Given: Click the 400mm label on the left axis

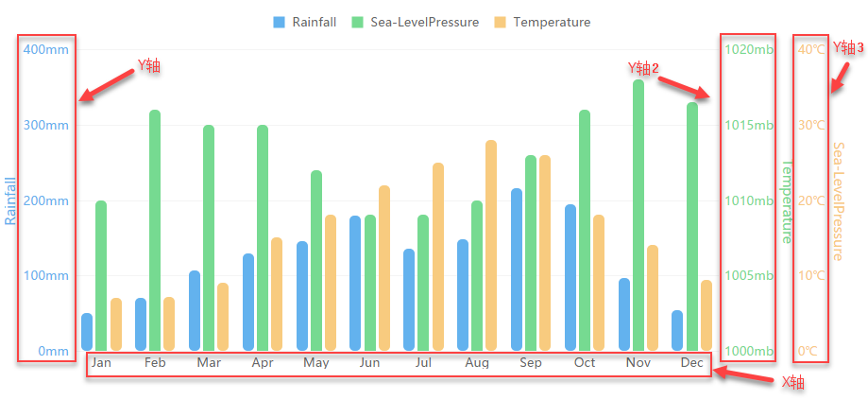Looking at the screenshot, I should click(x=46, y=49).
